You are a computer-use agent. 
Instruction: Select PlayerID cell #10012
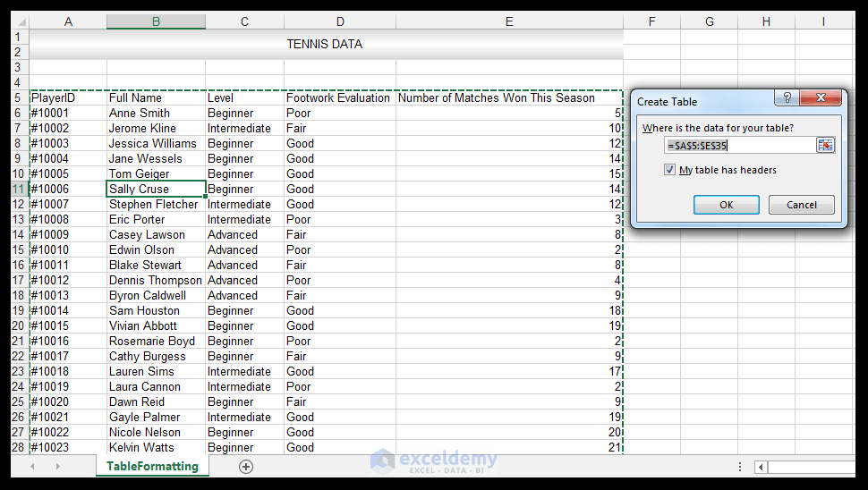tap(68, 281)
